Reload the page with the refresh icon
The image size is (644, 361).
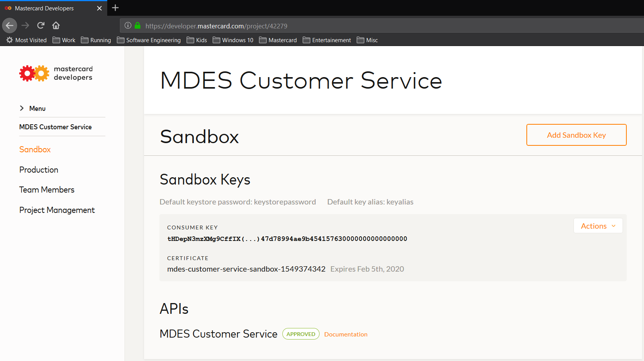tap(41, 26)
